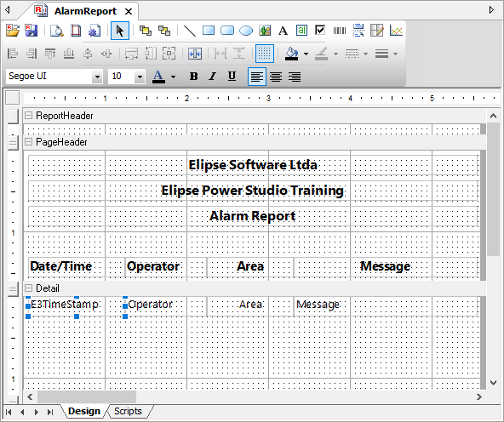The image size is (504, 422).
Task: Collapse the Detail section
Action: pos(29,288)
